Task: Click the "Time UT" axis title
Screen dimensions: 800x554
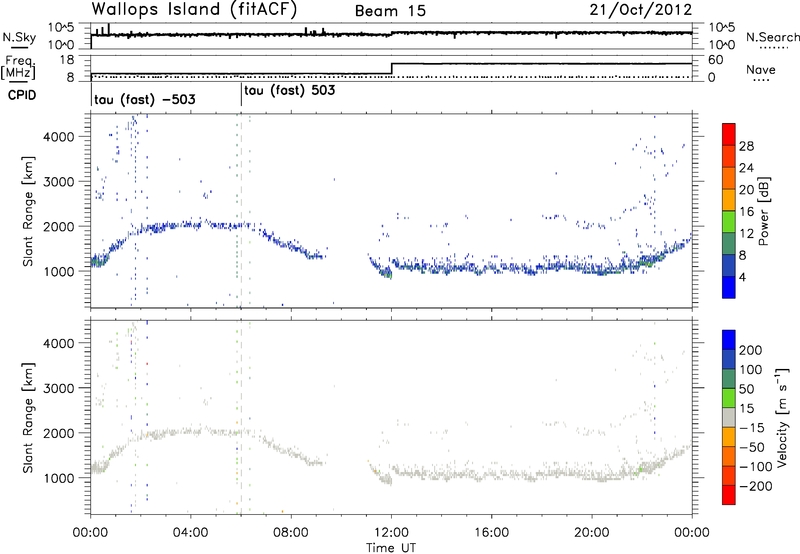Action: click(391, 548)
